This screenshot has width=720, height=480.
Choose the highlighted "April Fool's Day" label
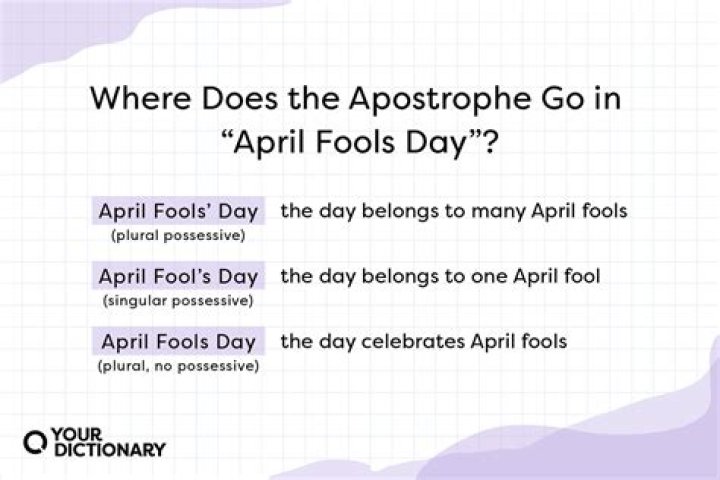pos(177,276)
